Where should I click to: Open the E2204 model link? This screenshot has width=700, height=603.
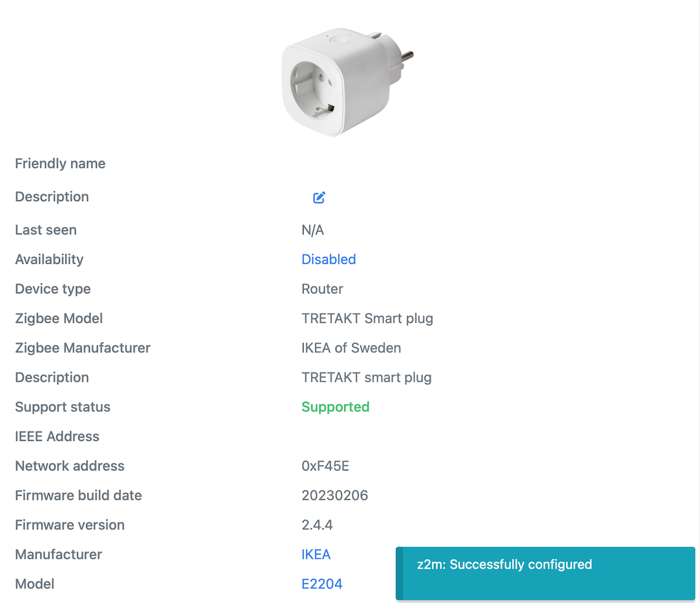[322, 584]
